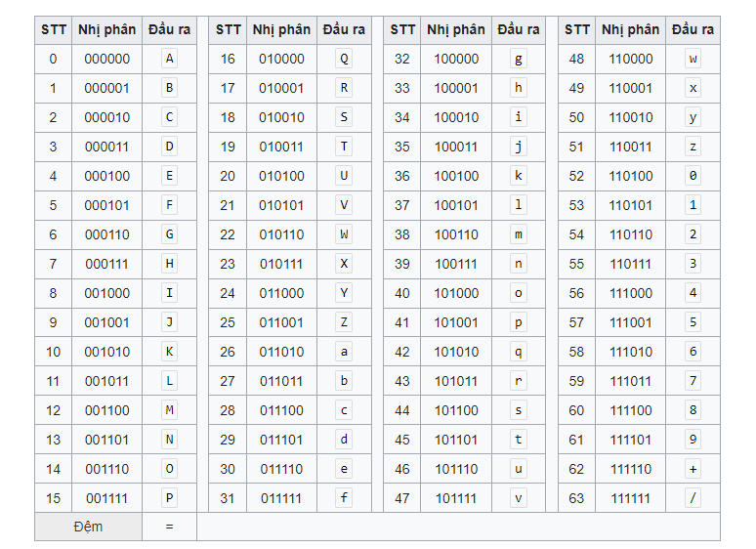Viewport: 756px width, 549px height.
Task: Click the index number 32 cell
Action: click(x=401, y=59)
